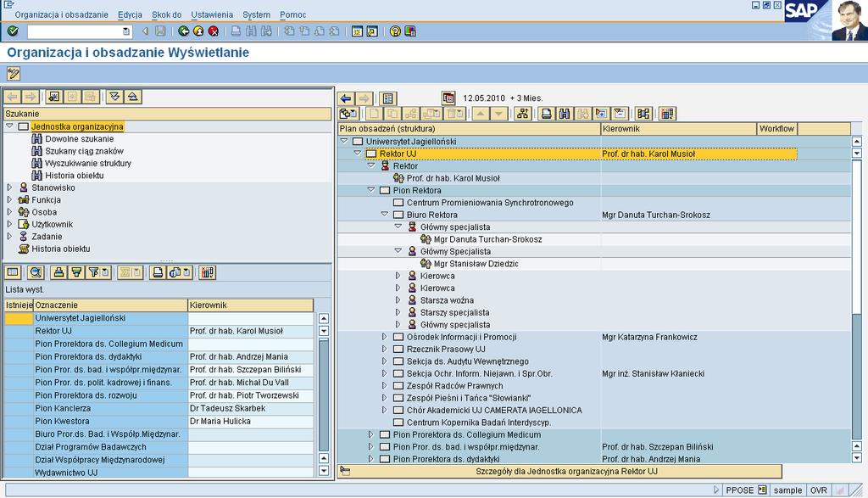Image resolution: width=868 pixels, height=498 pixels.
Task: Click the large entry screen icon in hit list
Action: click(x=13, y=272)
